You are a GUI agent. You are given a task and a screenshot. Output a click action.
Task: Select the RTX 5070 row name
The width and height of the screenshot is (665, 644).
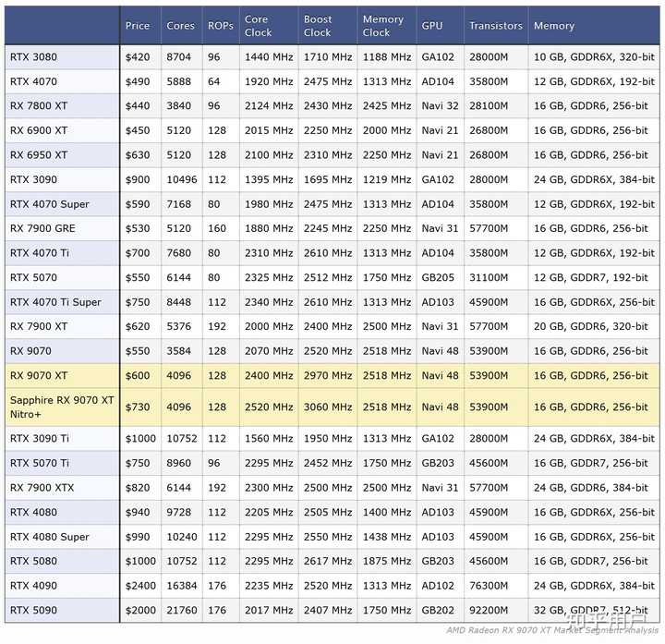click(33, 277)
